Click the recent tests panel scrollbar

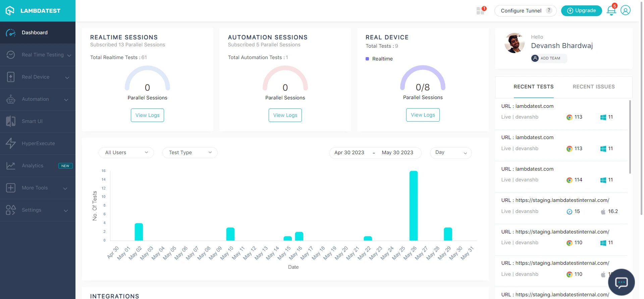click(x=630, y=137)
